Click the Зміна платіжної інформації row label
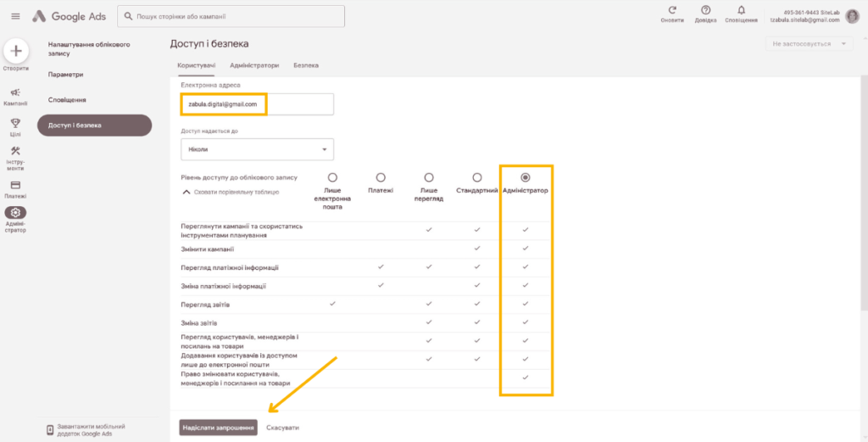Image resolution: width=868 pixels, height=442 pixels. (x=223, y=287)
